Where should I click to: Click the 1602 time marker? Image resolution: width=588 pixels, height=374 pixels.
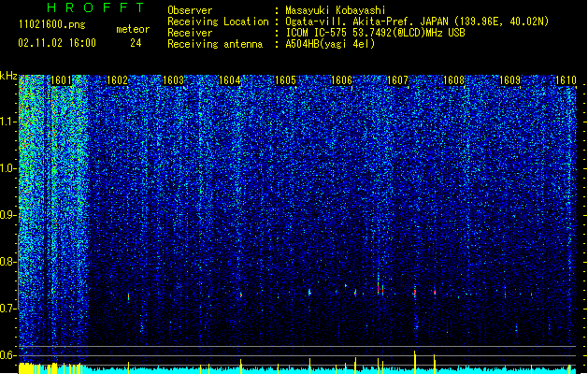pos(117,80)
